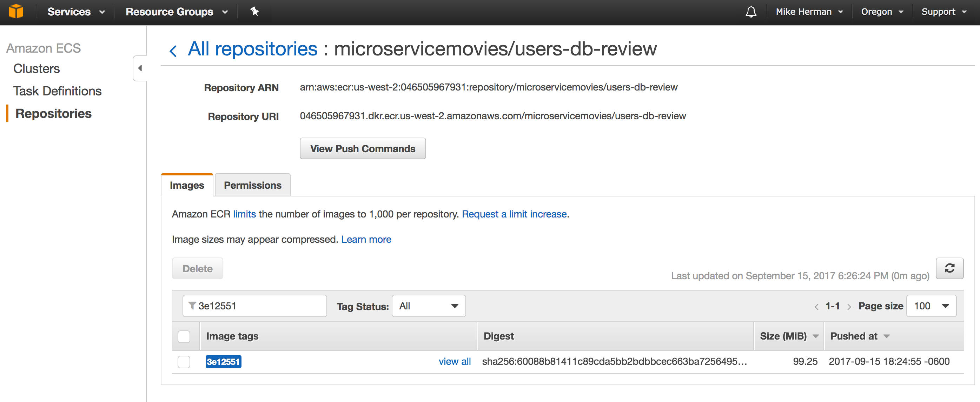
Task: Open the notifications bell
Action: pos(751,12)
